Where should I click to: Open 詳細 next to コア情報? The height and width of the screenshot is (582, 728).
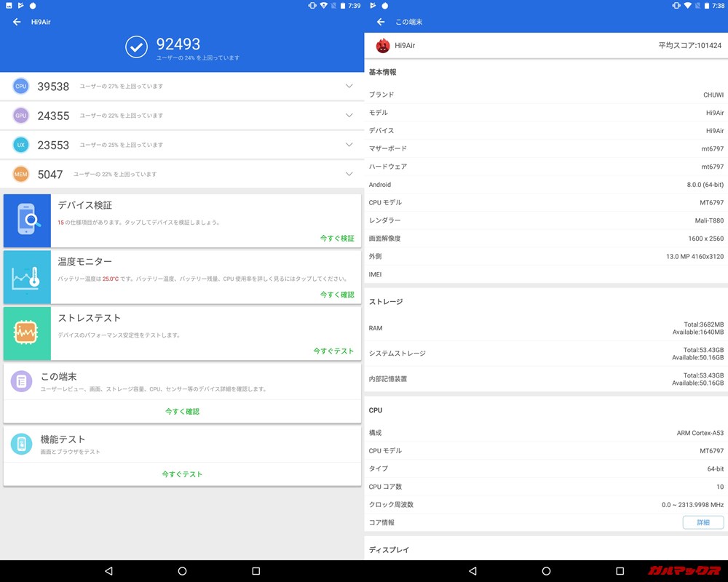point(703,522)
